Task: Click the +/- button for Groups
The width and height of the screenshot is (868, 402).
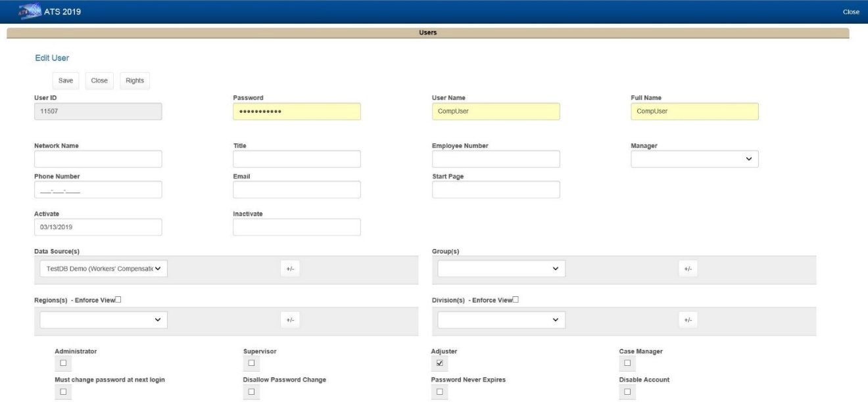Action: tap(688, 268)
